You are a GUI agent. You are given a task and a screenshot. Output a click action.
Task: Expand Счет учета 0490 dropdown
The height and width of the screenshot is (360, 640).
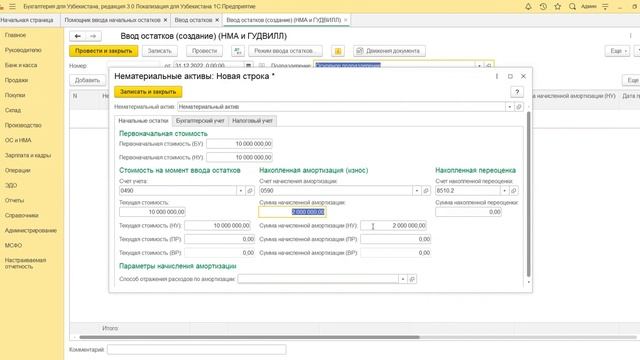[241, 191]
